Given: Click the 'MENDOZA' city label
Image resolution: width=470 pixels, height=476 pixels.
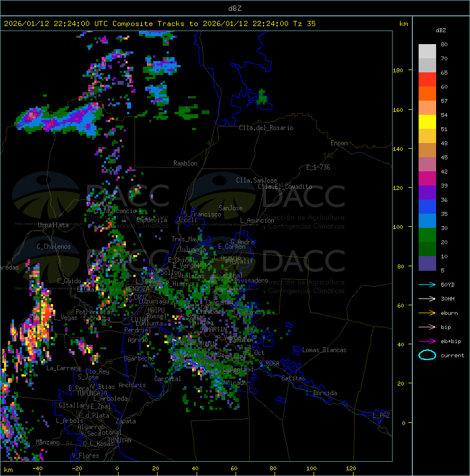Looking at the screenshot, I should tap(137, 289).
